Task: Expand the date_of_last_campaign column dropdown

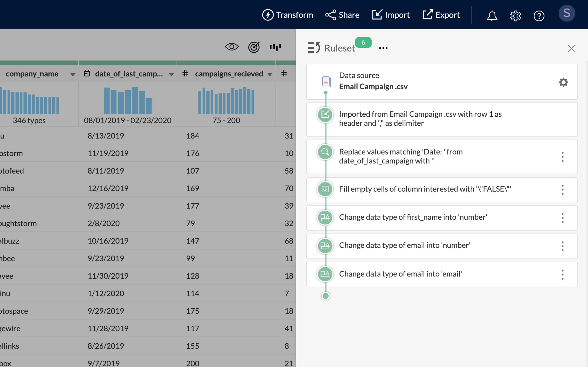Action: click(171, 74)
